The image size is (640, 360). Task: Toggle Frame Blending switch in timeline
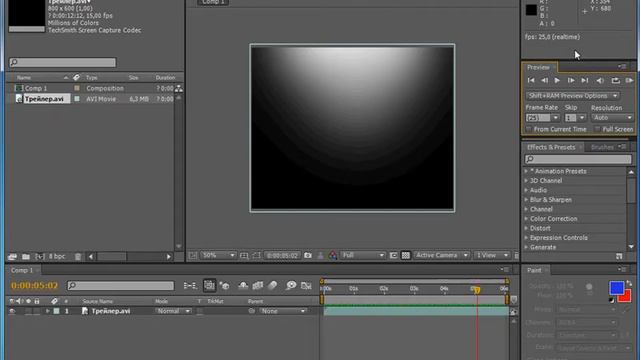click(258, 286)
